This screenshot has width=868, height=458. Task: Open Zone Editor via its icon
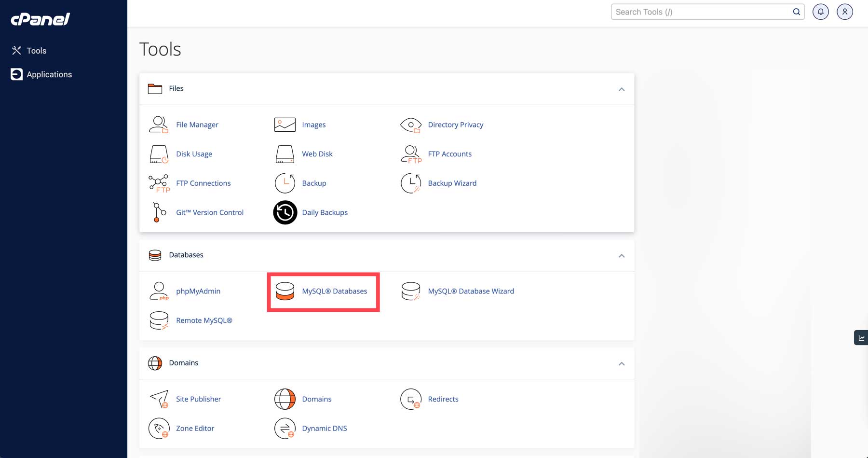tap(159, 428)
